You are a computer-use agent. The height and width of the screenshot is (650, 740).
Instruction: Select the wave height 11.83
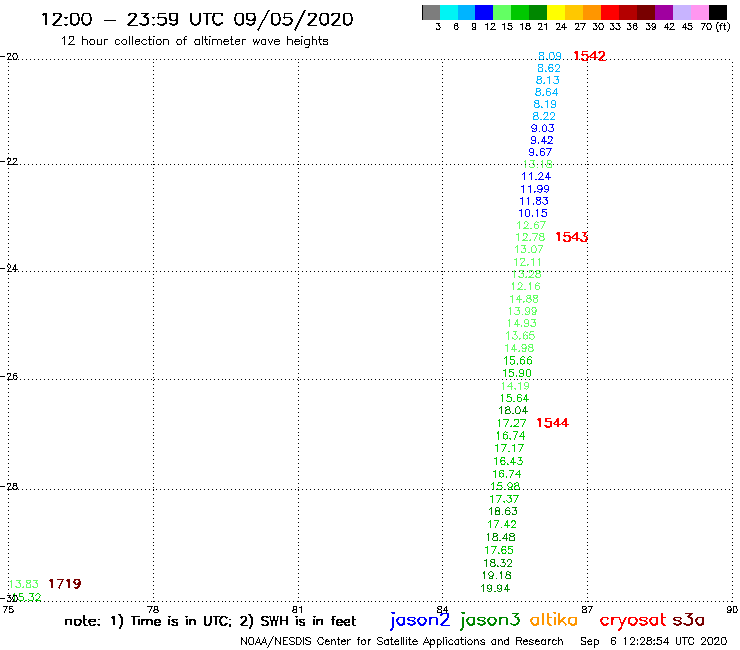(x=534, y=201)
